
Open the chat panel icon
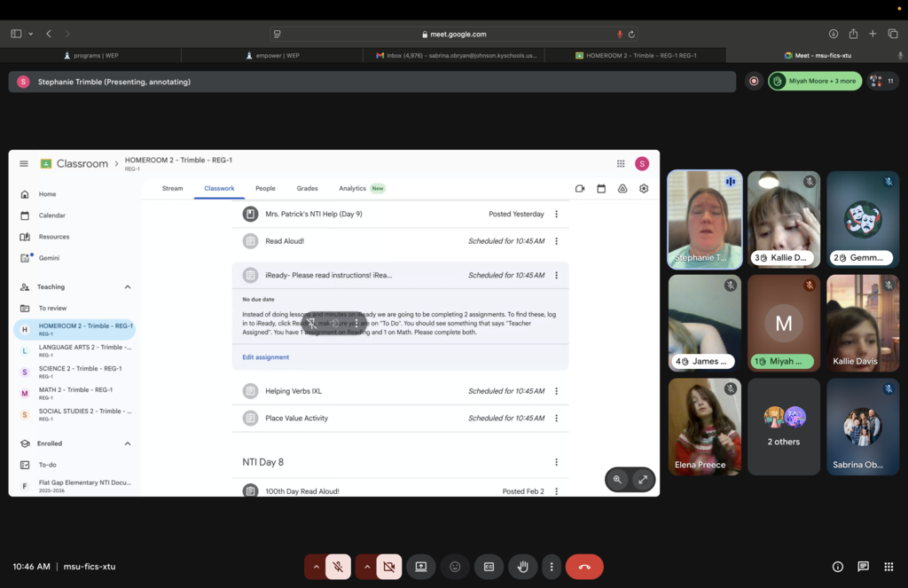coord(863,567)
